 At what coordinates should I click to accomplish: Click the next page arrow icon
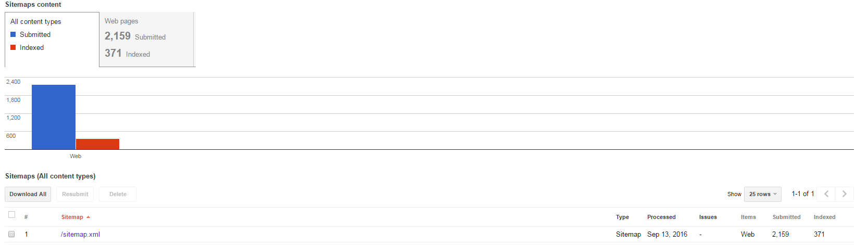click(x=845, y=194)
